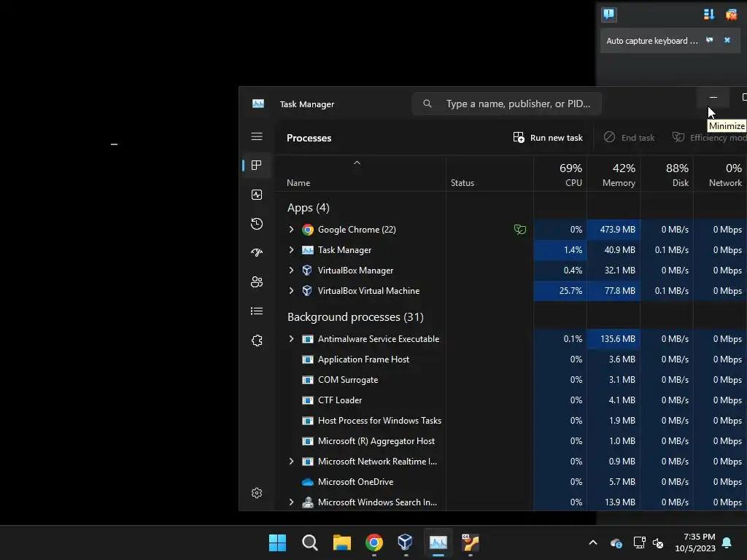Image resolution: width=747 pixels, height=560 pixels.
Task: Click the 135.6 MB memory cell
Action: 613,339
